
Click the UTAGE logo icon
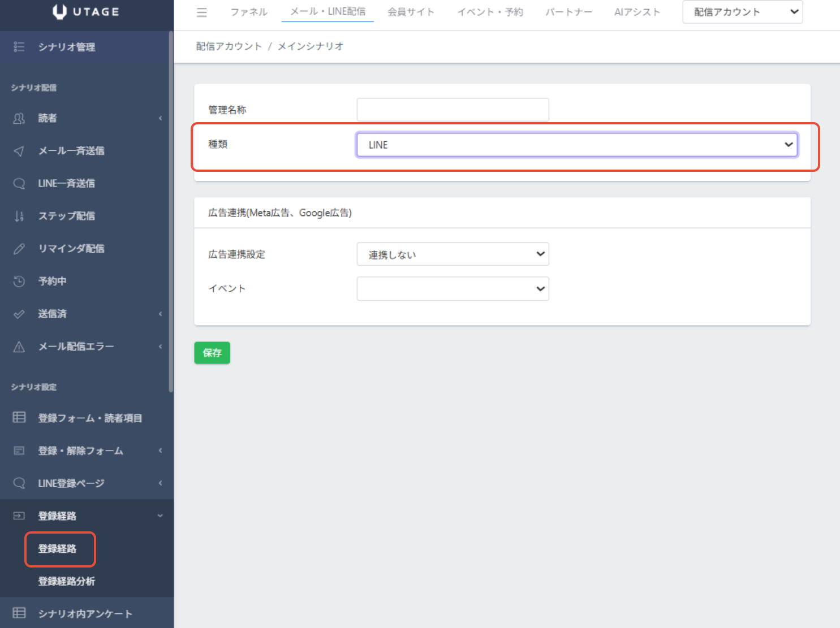coord(59,12)
